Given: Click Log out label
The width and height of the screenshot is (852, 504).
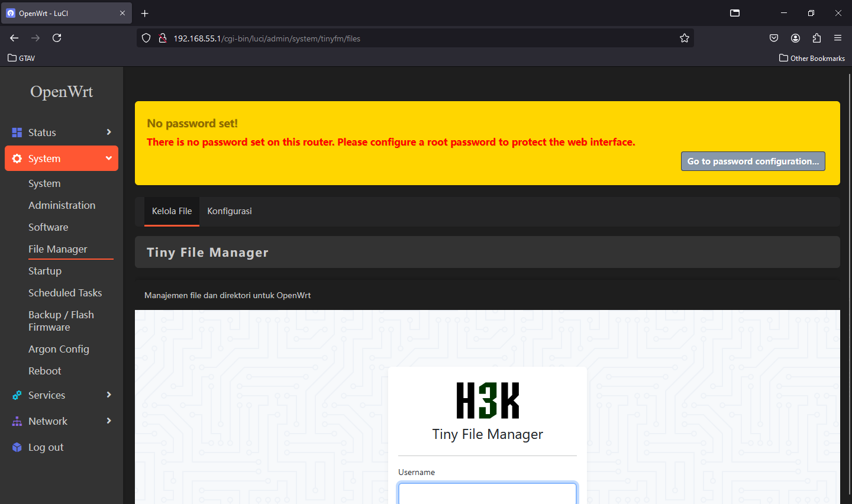Looking at the screenshot, I should pyautogui.click(x=46, y=447).
